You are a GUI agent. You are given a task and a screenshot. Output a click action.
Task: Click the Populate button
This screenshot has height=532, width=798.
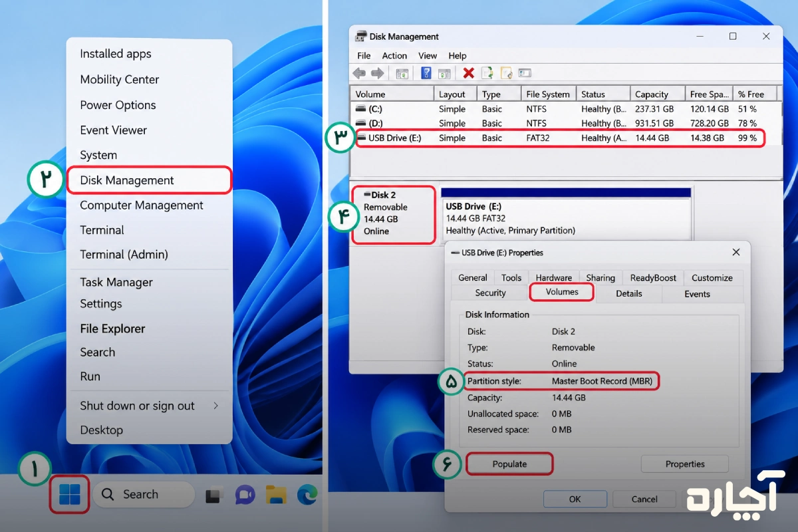click(509, 464)
